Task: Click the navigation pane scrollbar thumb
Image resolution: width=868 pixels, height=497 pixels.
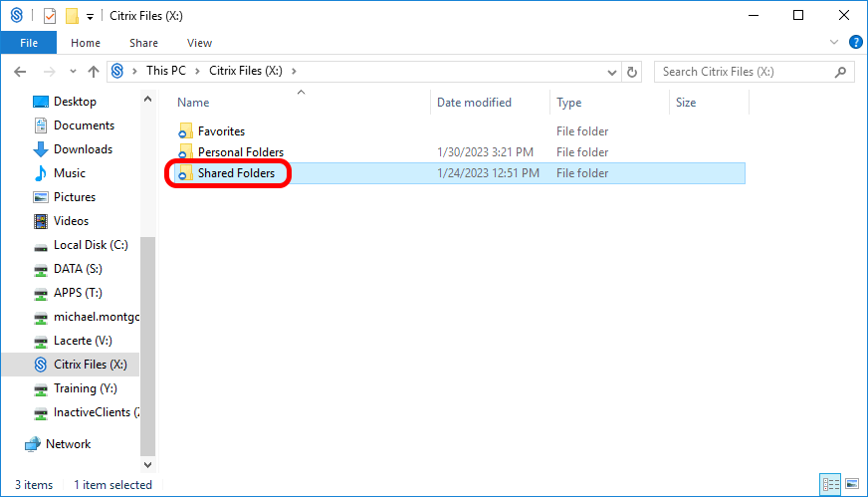Action: (x=147, y=347)
